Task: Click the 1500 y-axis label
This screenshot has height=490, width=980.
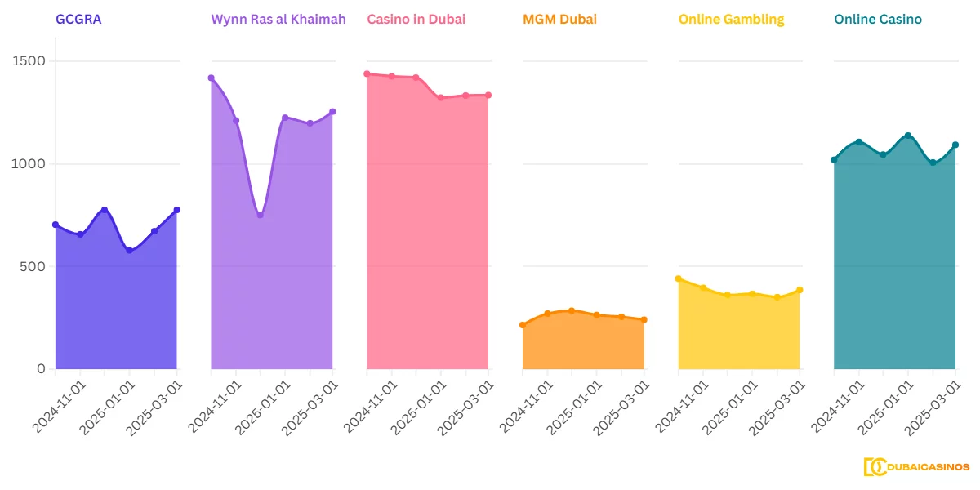Action: pos(29,61)
